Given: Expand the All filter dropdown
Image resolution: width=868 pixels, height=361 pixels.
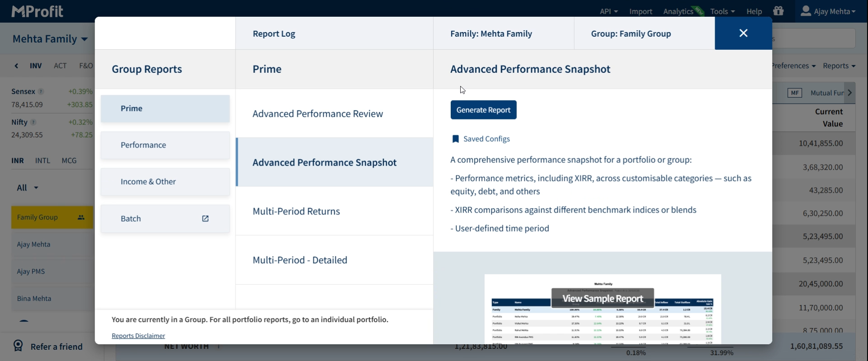Looking at the screenshot, I should click(x=28, y=188).
